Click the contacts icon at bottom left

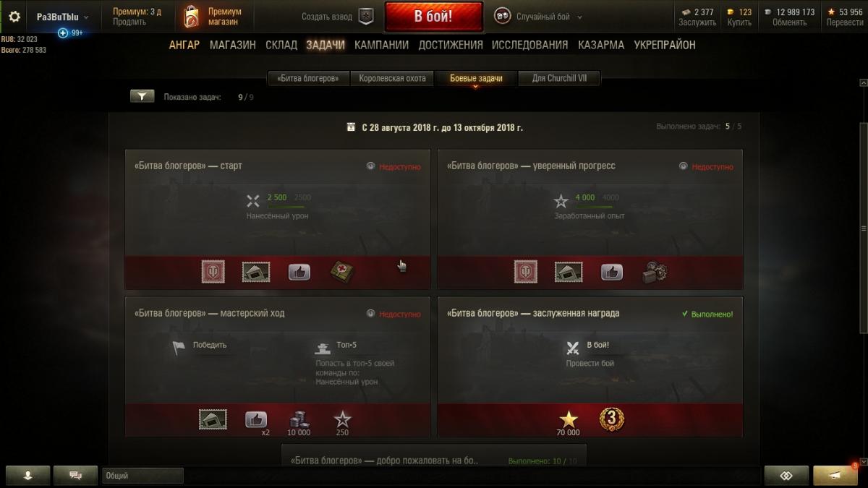click(x=27, y=476)
